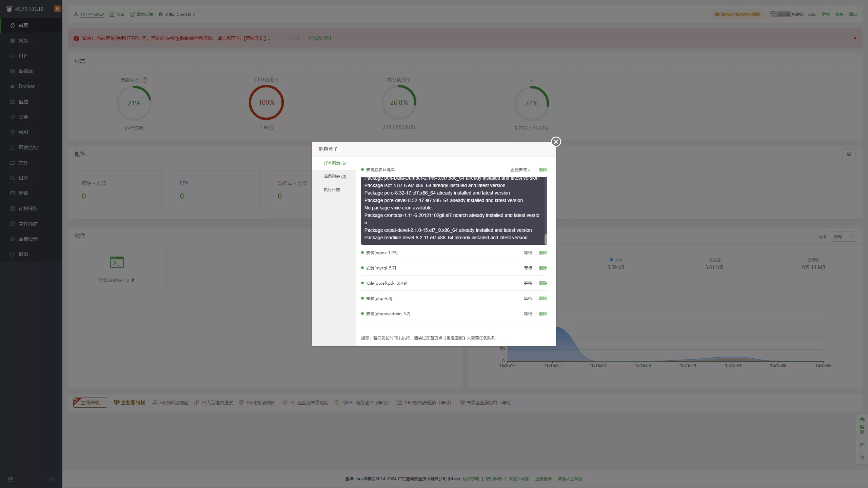
Task: Click 立即处理 to handle SSL warning
Action: [319, 38]
